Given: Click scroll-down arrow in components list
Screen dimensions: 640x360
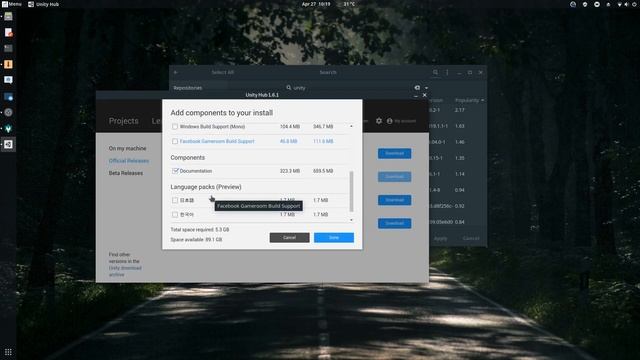Looking at the screenshot, I should click(351, 220).
